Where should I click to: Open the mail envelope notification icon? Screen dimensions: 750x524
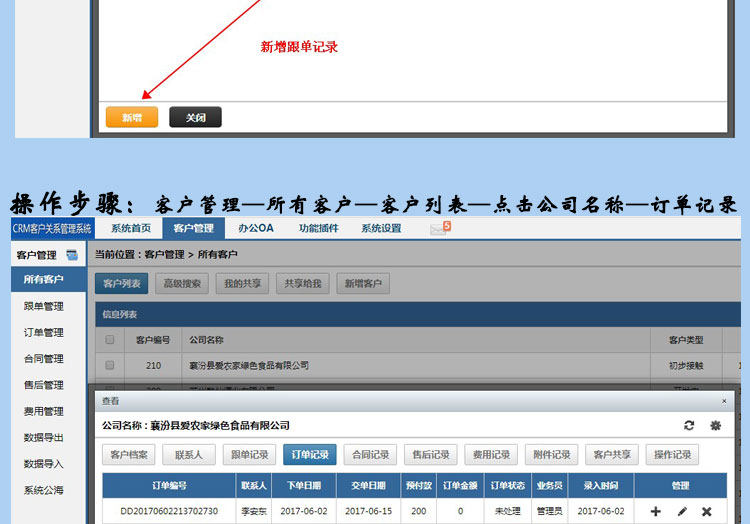tap(439, 229)
